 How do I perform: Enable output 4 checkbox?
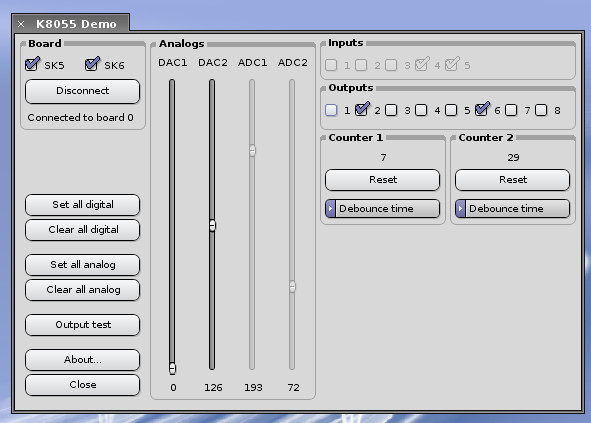pyautogui.click(x=421, y=110)
